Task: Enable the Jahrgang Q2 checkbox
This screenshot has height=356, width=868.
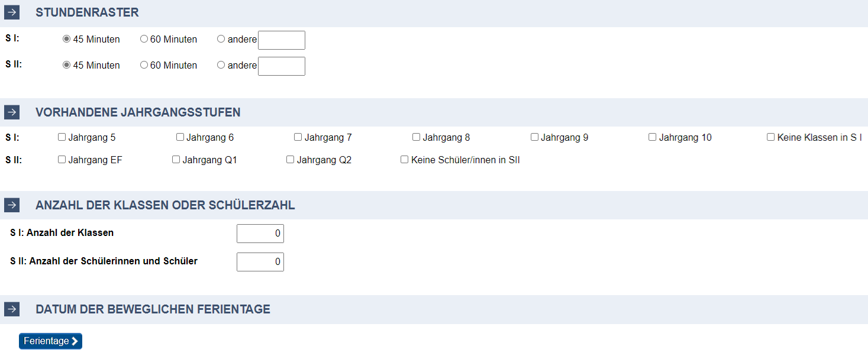Action: point(290,160)
